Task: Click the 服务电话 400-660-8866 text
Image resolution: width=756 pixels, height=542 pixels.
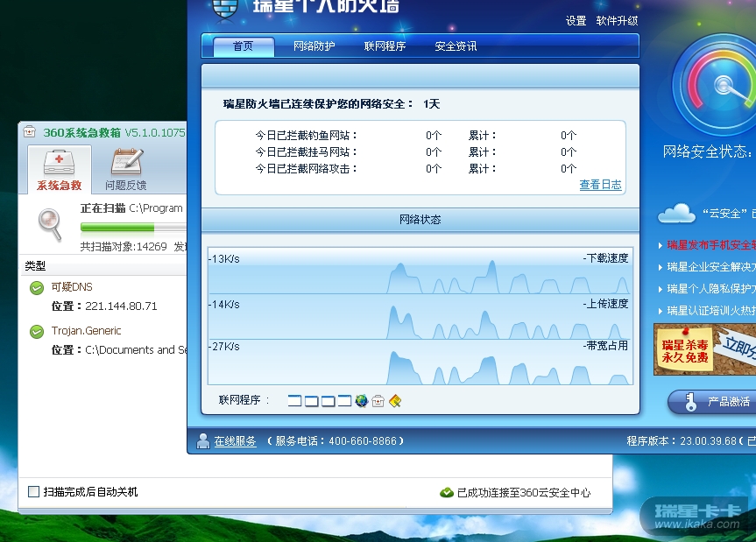Action: (336, 440)
